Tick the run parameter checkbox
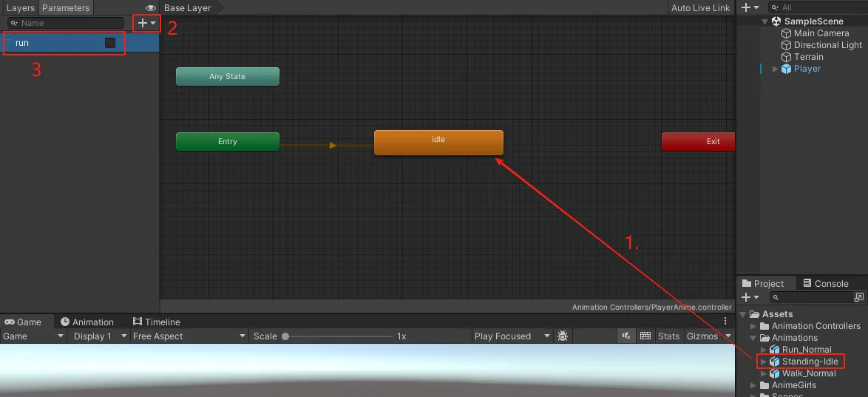Screen dimensions: 868x397 [x=110, y=43]
